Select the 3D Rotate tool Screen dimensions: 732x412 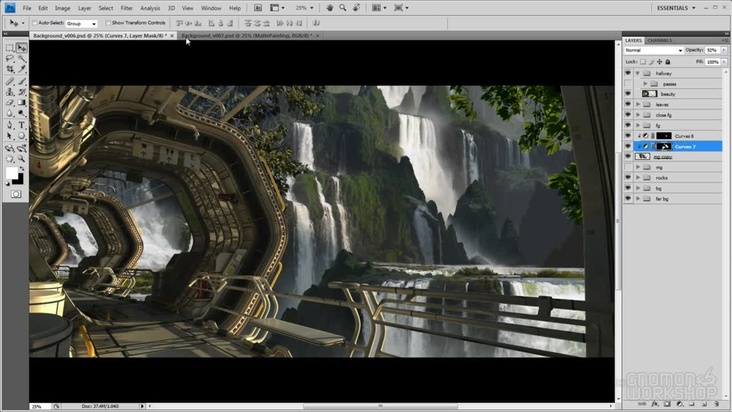point(10,148)
